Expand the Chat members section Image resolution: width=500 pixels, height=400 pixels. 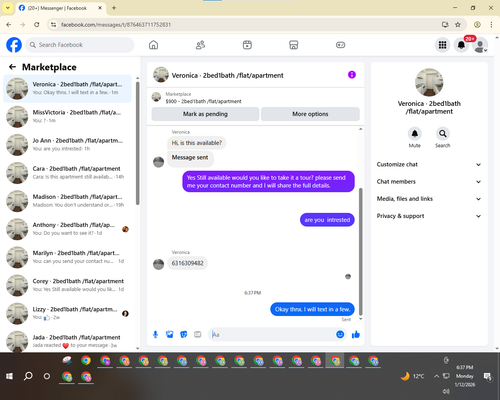[x=429, y=182]
